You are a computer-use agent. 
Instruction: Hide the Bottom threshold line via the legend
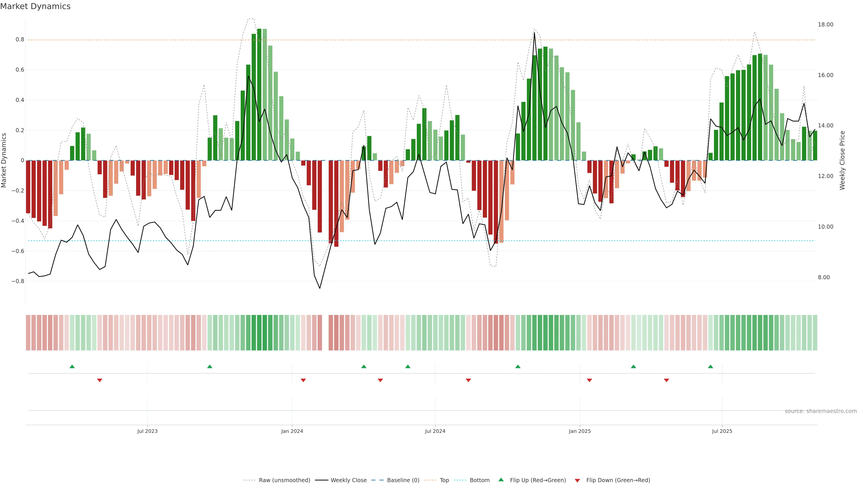coord(479,480)
